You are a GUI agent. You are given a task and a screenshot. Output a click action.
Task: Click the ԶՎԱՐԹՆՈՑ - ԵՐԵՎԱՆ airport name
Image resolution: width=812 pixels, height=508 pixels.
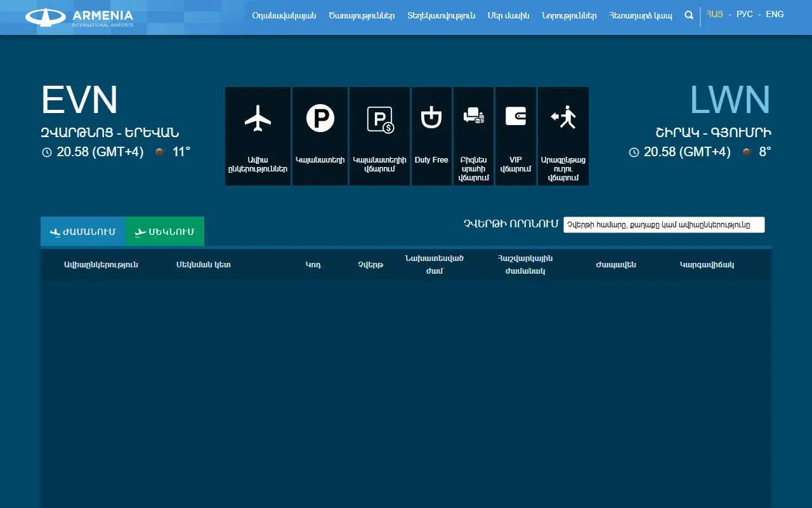pos(110,133)
